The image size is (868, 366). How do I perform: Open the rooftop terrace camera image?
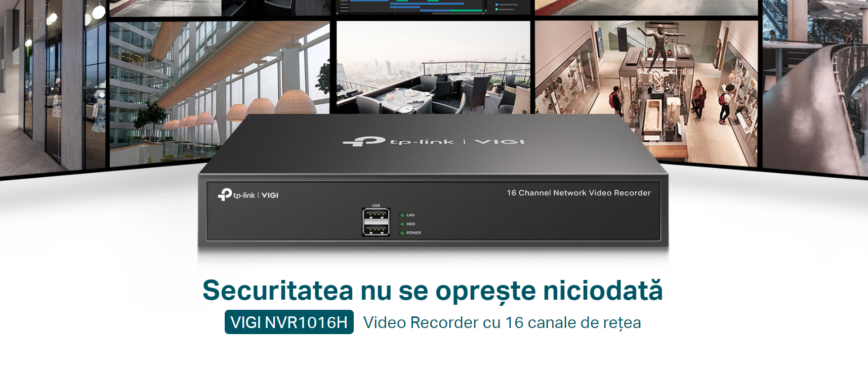tap(433, 67)
